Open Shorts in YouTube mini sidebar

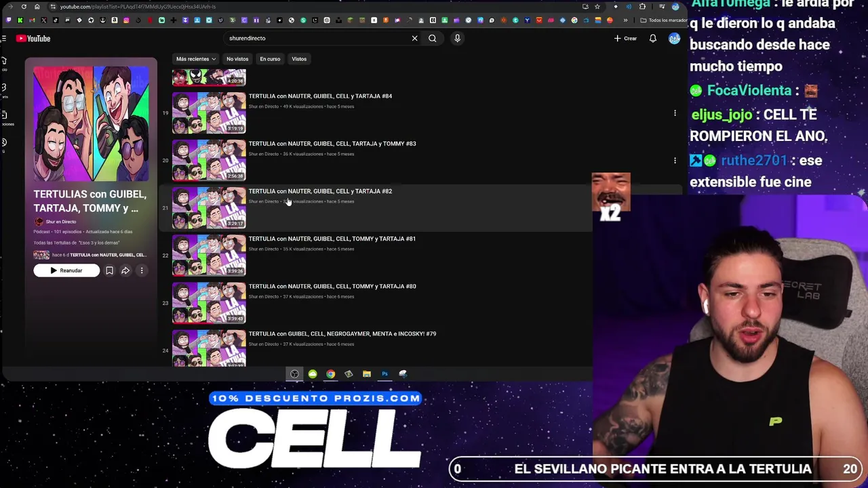(x=4, y=91)
